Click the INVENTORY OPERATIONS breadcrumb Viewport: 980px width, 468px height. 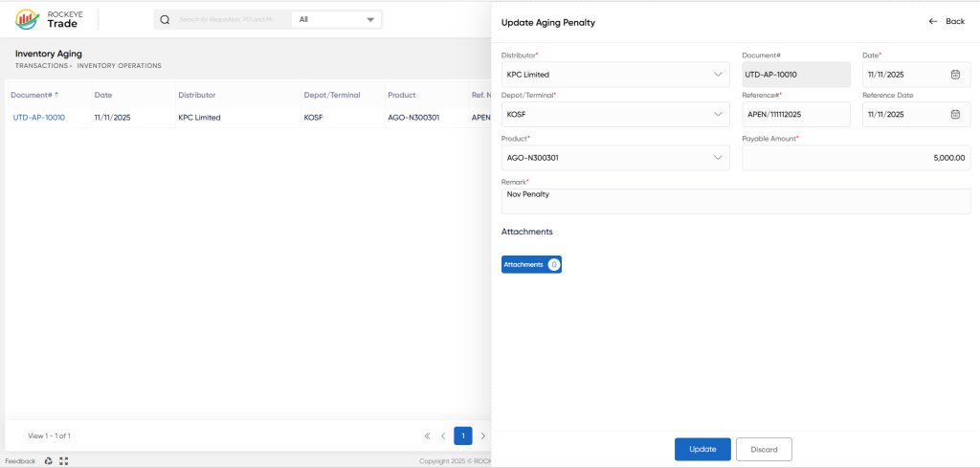point(120,66)
